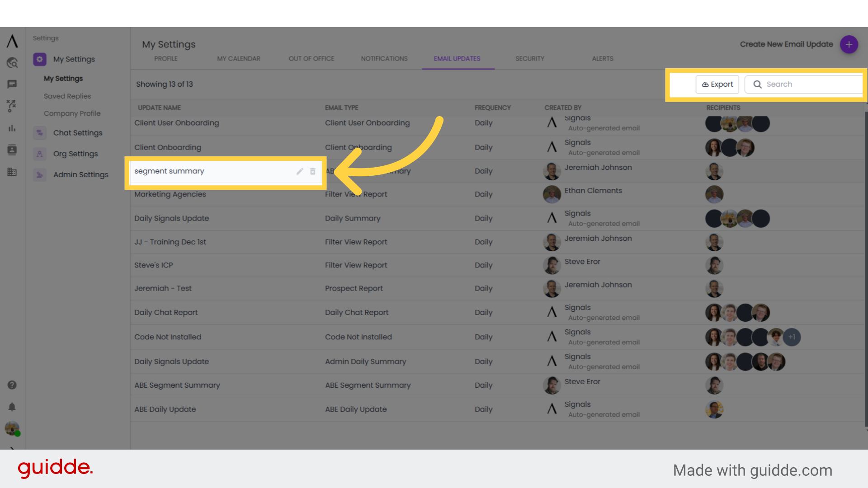The height and width of the screenshot is (488, 868).
Task: Click the Sort by Recipients column header
Action: (x=723, y=108)
